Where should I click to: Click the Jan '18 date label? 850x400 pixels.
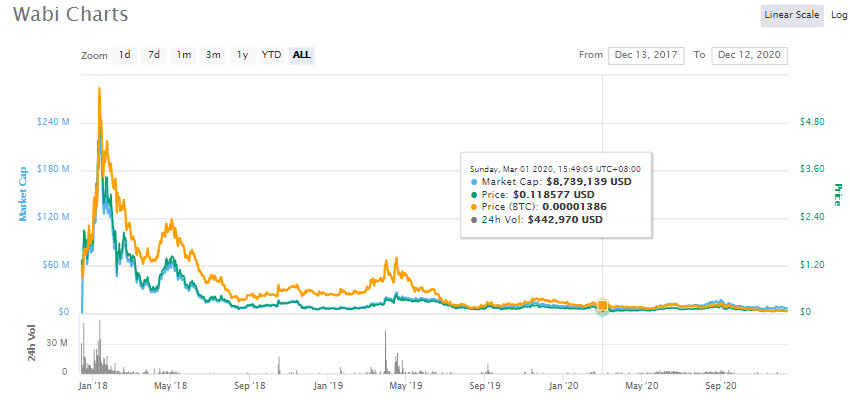click(92, 386)
